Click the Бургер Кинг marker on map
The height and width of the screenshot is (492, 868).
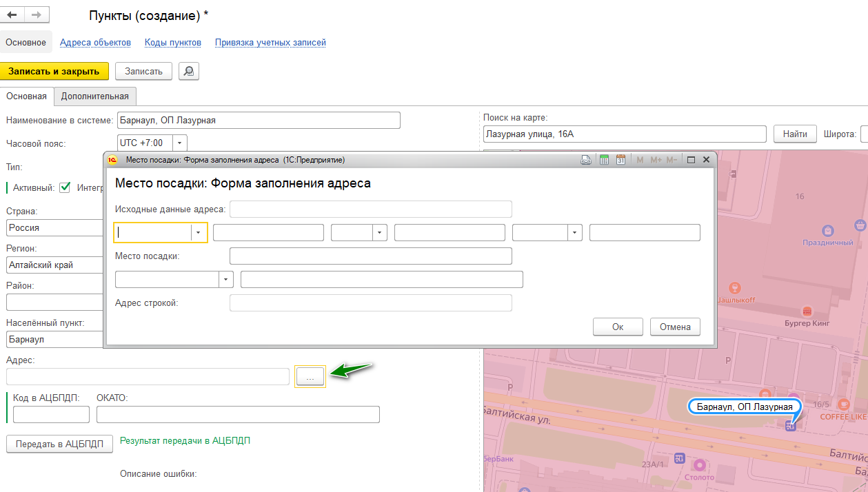pyautogui.click(x=806, y=311)
